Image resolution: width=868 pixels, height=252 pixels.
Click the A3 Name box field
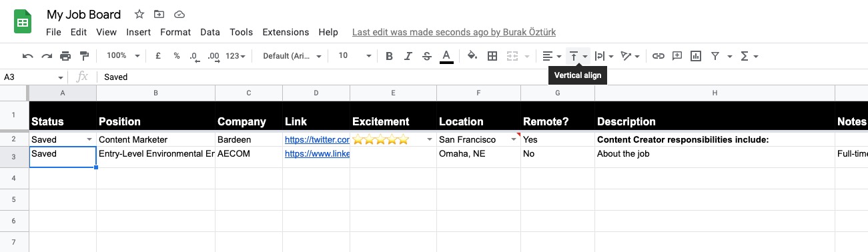pos(33,77)
